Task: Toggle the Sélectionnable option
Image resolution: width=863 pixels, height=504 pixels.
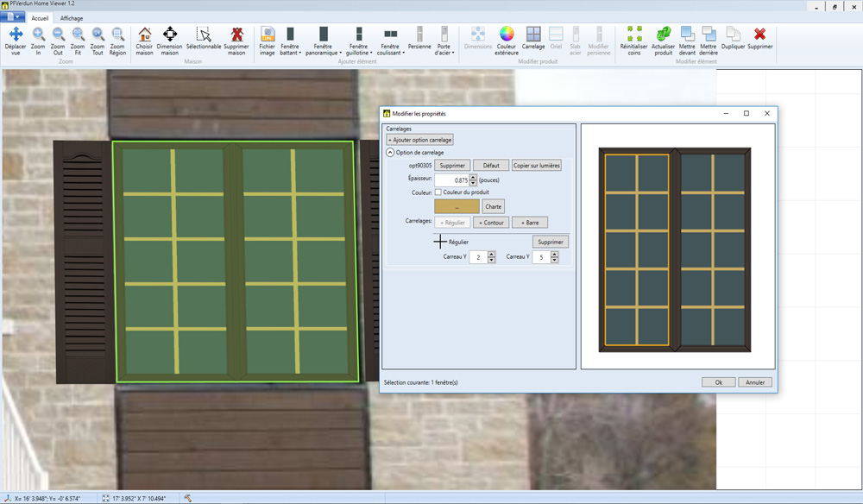Action: click(x=204, y=40)
